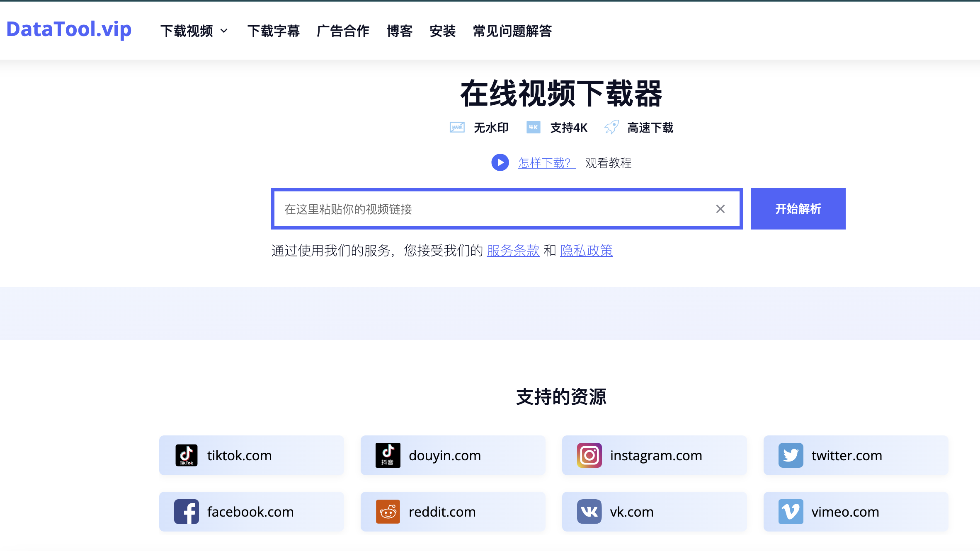Click the Facebook logo icon
The width and height of the screenshot is (980, 551).
click(x=186, y=512)
